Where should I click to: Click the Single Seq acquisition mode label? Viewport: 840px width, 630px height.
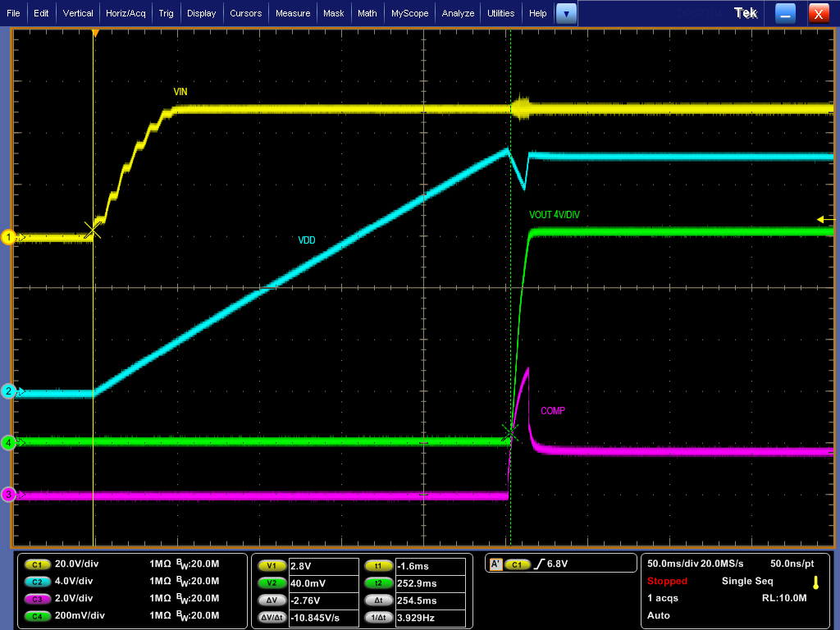(746, 581)
